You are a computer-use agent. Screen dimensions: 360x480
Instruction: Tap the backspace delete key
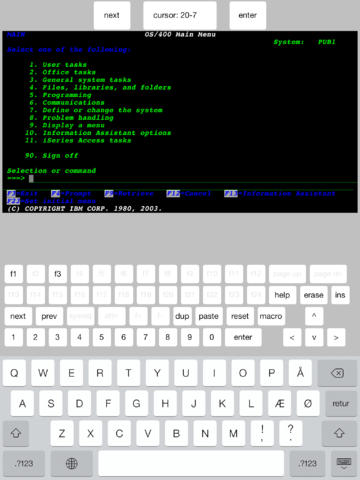[x=337, y=373]
